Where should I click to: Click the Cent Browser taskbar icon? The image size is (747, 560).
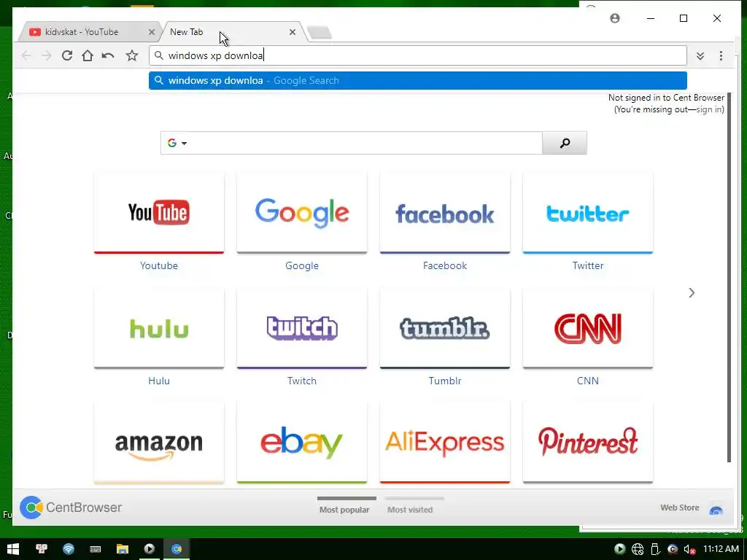177,549
